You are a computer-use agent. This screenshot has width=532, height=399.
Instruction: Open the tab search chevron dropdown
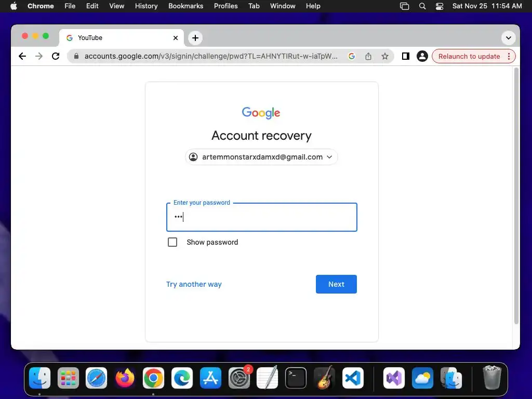click(x=508, y=38)
